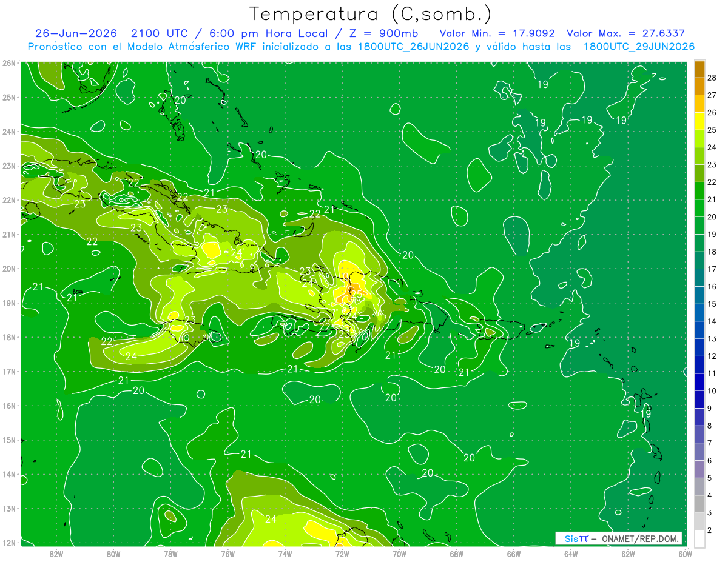This screenshot has width=728, height=562.
Task: Click the '72W' longitude axis label
Action: [342, 554]
